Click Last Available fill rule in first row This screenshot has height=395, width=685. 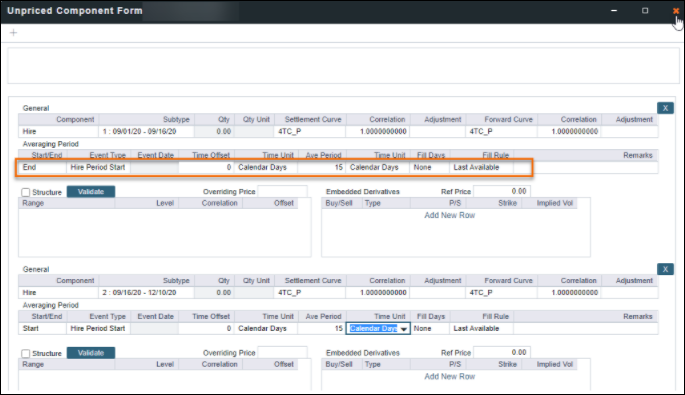481,167
